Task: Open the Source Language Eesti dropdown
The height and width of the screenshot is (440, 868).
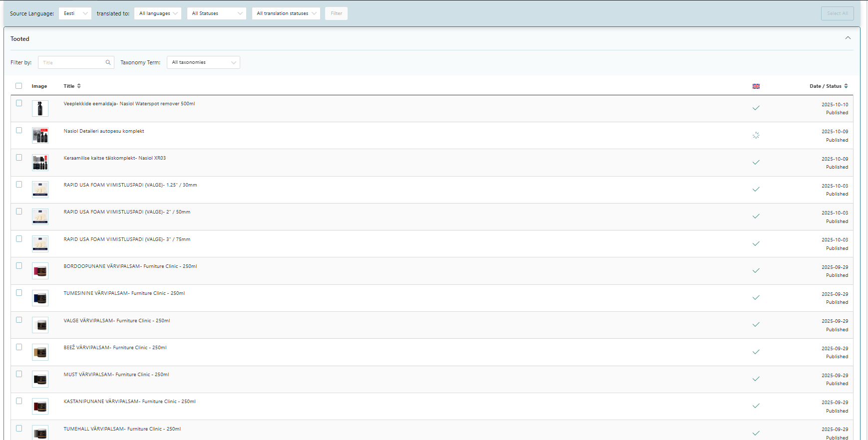Action: [75, 13]
